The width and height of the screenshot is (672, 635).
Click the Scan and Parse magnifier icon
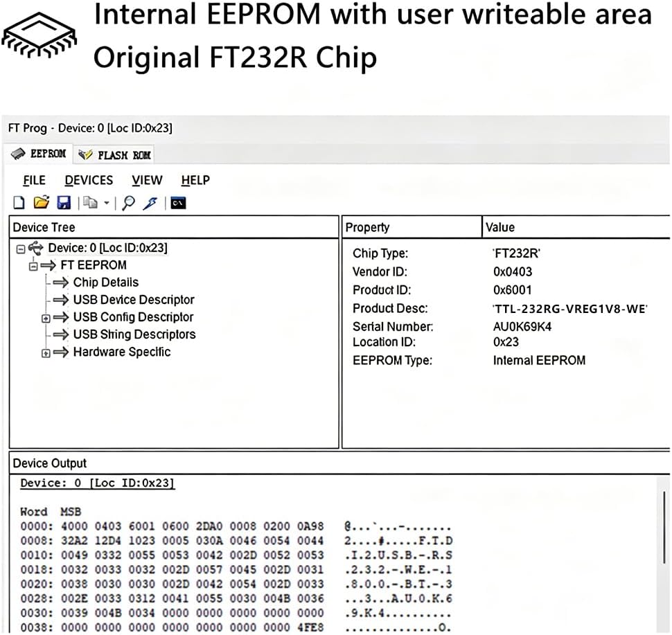tap(128, 203)
